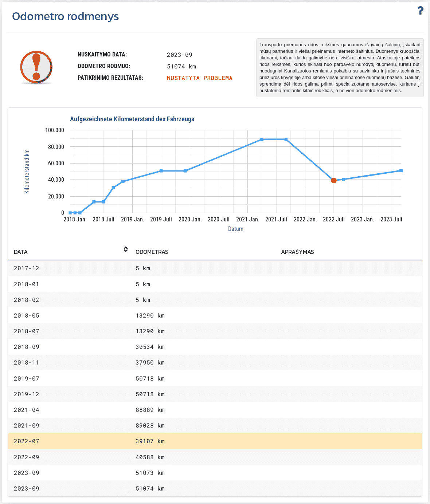The width and height of the screenshot is (430, 504).
Task: Click the 2018-01 date cell
Action: pos(26,284)
